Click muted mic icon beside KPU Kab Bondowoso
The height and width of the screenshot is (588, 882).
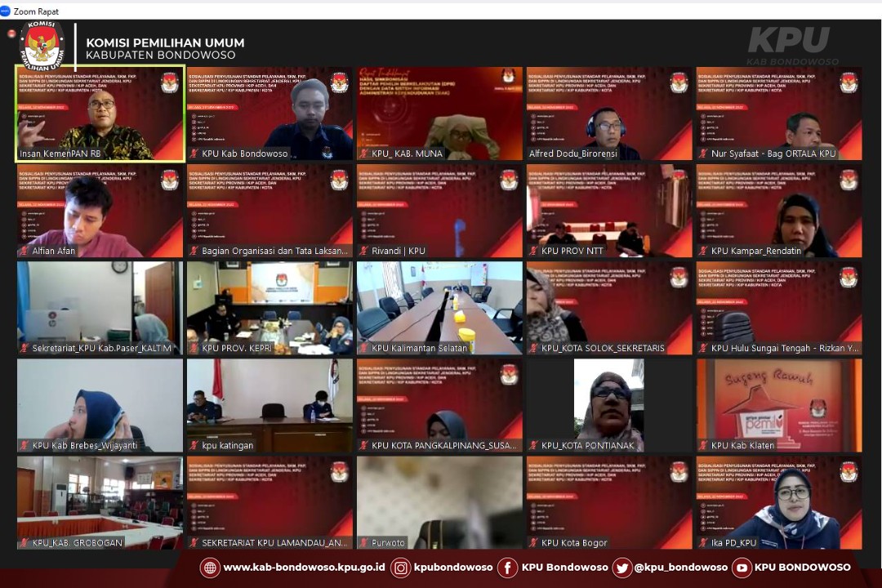(x=194, y=154)
